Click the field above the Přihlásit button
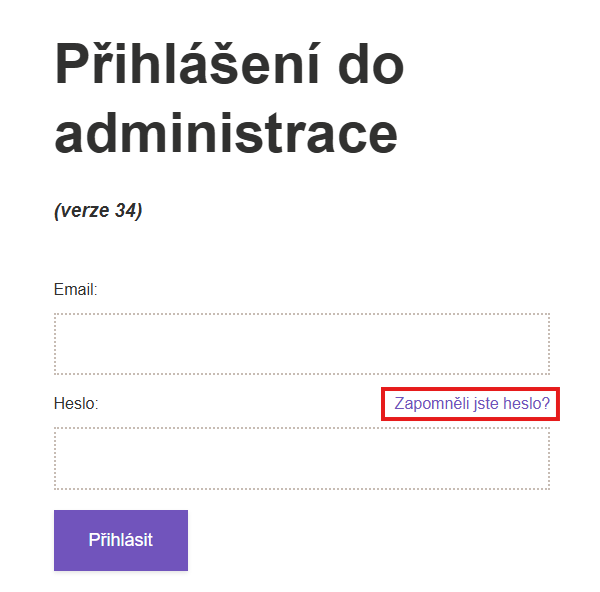The width and height of the screenshot is (600, 592). click(301, 459)
